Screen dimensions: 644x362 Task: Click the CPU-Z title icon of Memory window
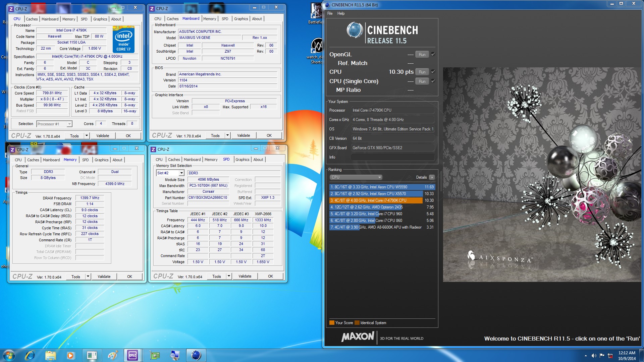point(12,150)
